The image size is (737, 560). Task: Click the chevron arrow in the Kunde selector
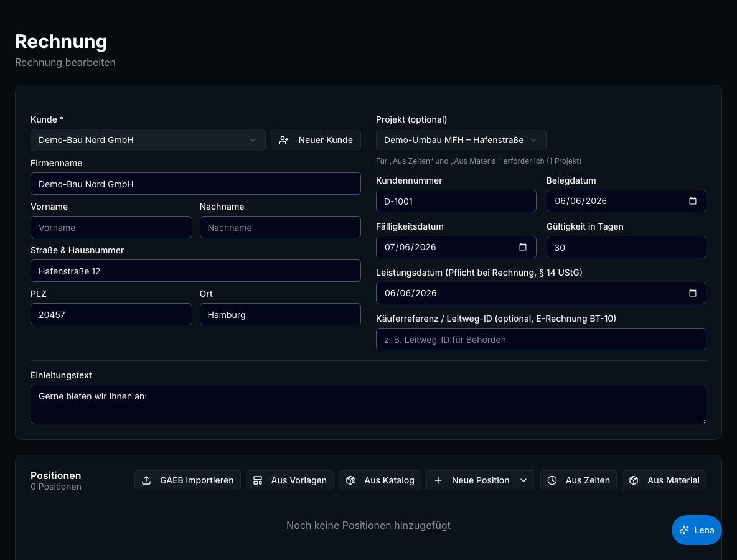(x=252, y=140)
